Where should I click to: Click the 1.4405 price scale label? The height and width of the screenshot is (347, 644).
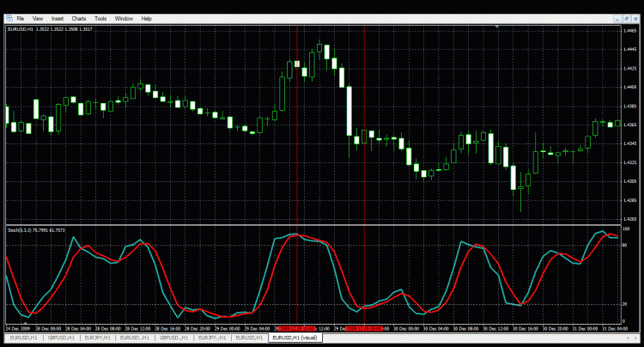(630, 87)
